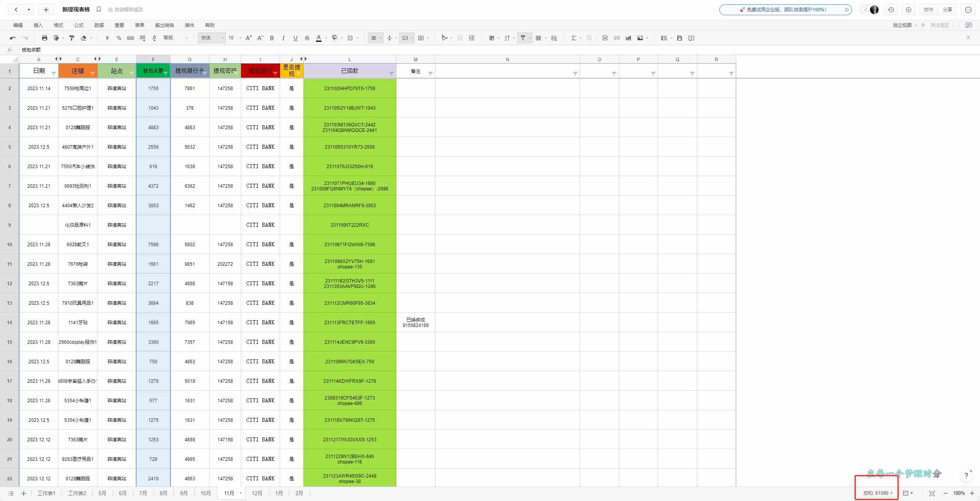The image size is (980, 501).
Task: Click the sum value 61090 in status bar
Action: (883, 493)
